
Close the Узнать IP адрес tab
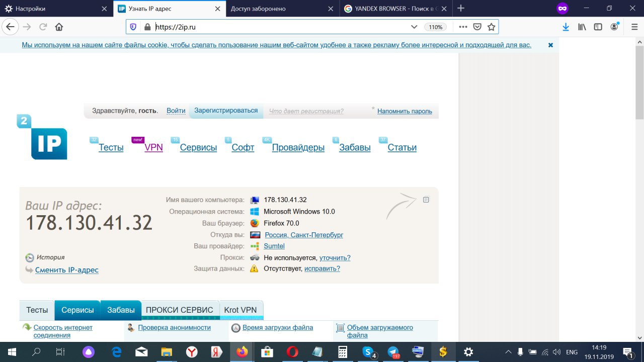coord(217,9)
